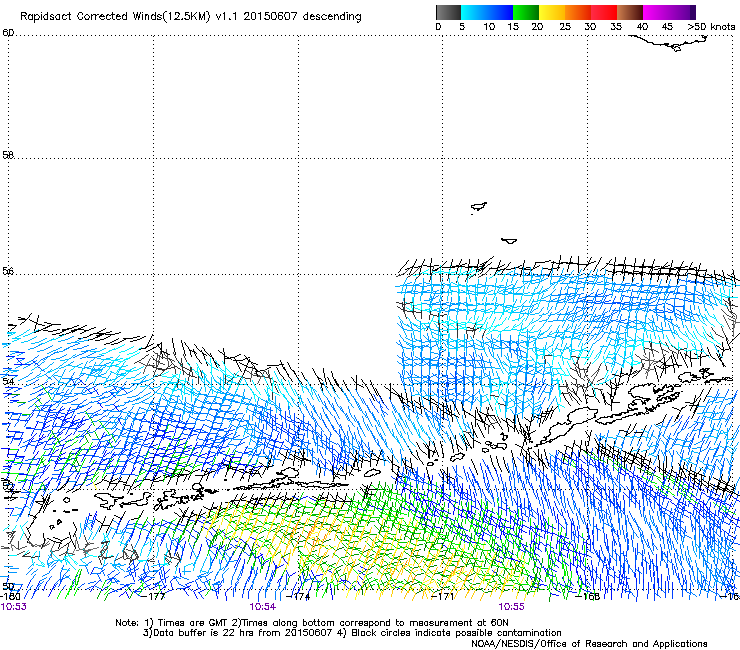Click the magenta-purple 40-50 knots legend segment
The image size is (740, 650).
669,12
